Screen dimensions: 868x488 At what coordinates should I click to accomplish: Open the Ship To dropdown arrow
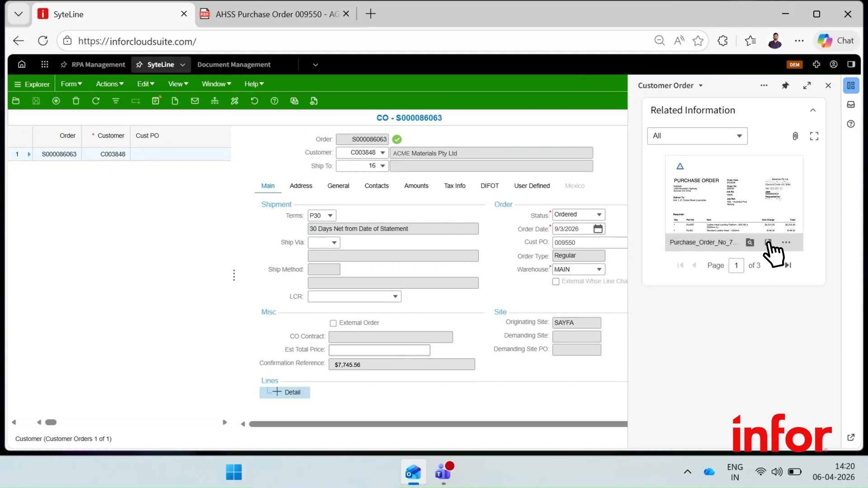click(x=382, y=166)
